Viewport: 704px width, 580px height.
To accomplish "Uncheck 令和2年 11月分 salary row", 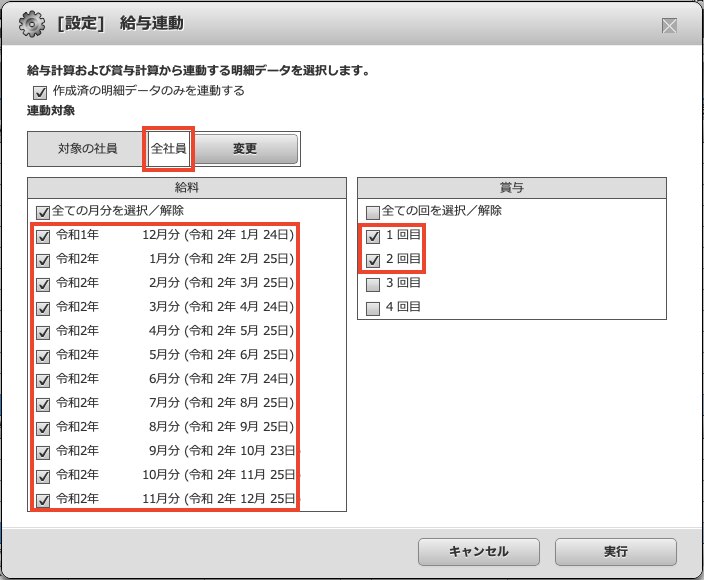I will coord(43,500).
